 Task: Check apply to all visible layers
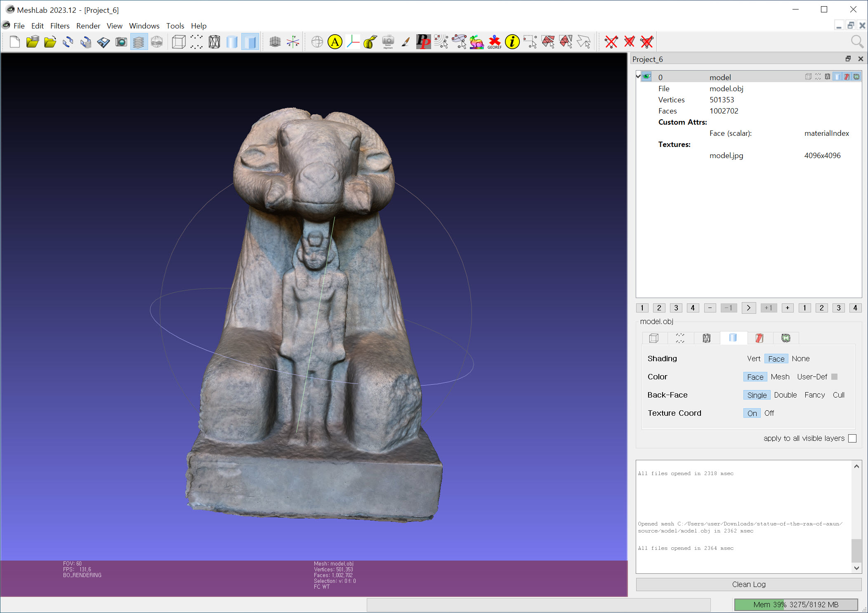click(852, 438)
